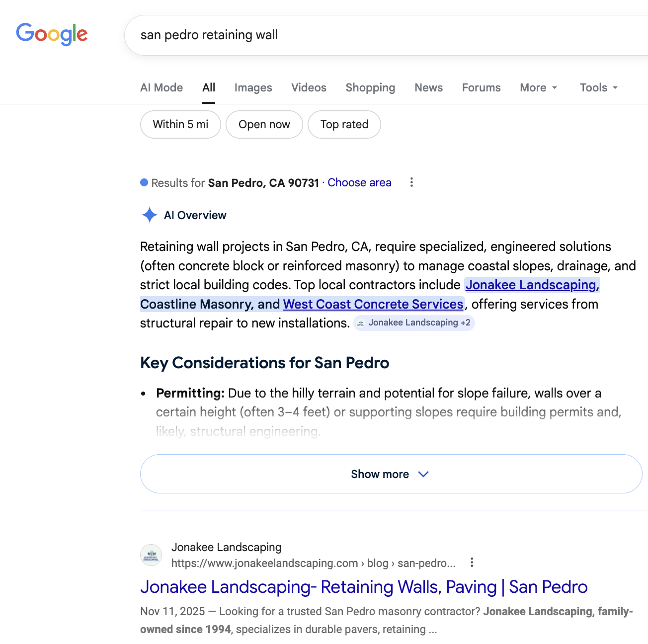The height and width of the screenshot is (644, 648).
Task: Click the 'AI Overview' label text
Action: [x=195, y=215]
